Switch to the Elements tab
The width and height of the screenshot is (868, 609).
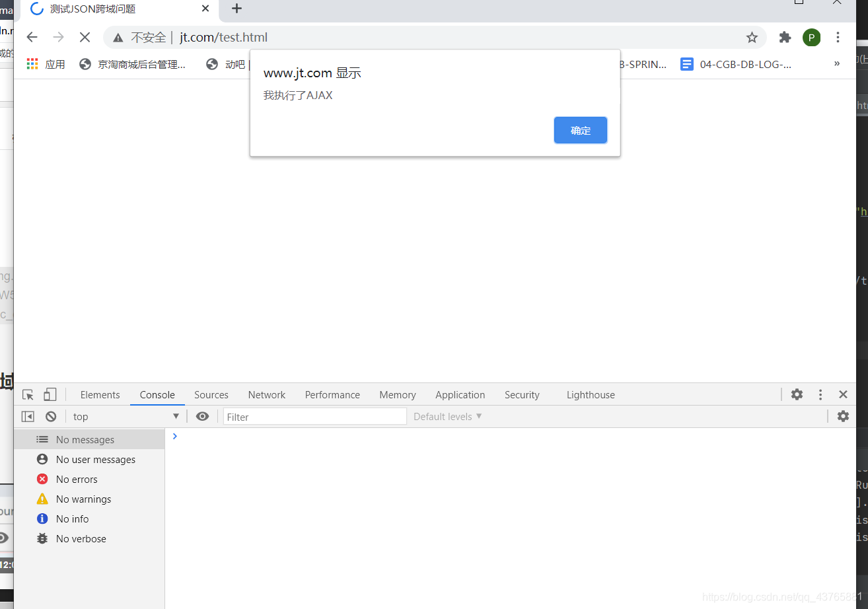coord(100,395)
